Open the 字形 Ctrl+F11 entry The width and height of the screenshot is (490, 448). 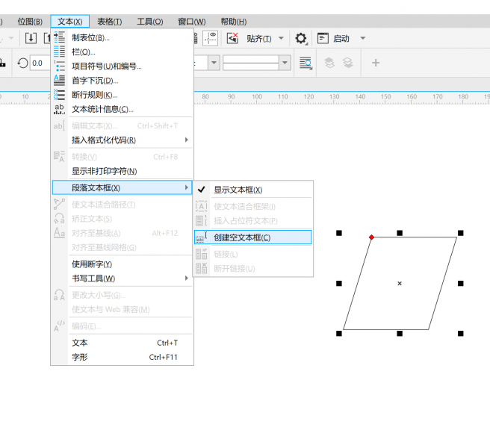point(122,357)
